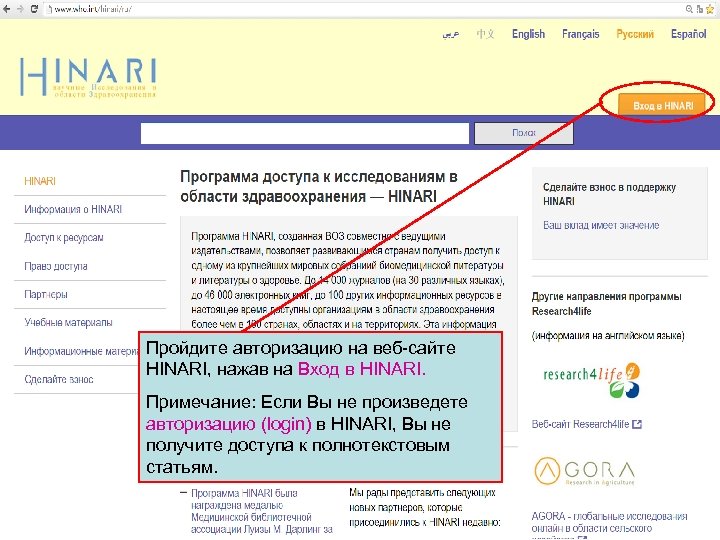Click the HINARI logo

point(88,77)
